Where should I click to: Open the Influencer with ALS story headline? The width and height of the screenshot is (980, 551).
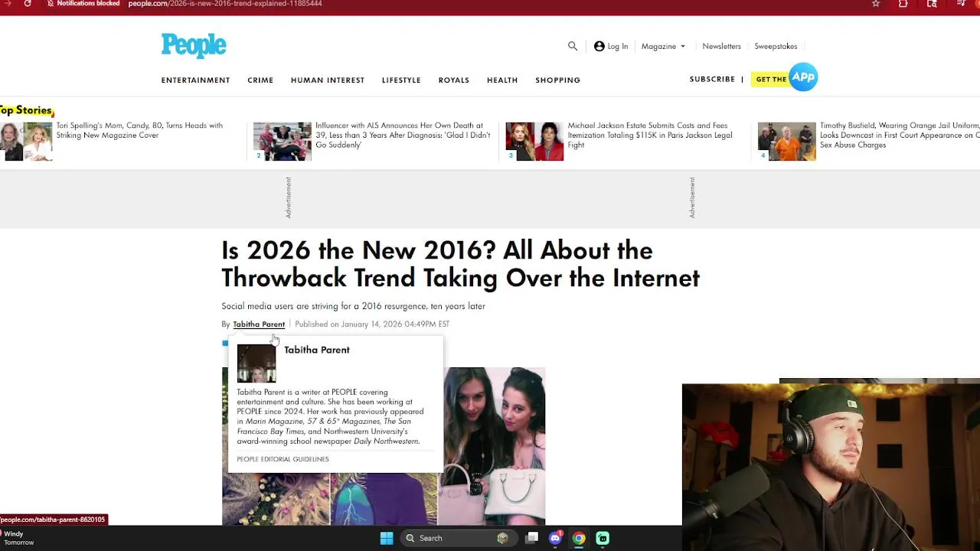click(403, 135)
